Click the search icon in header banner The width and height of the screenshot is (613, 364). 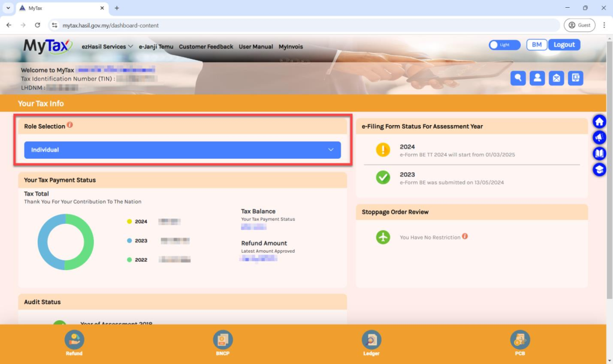point(518,78)
